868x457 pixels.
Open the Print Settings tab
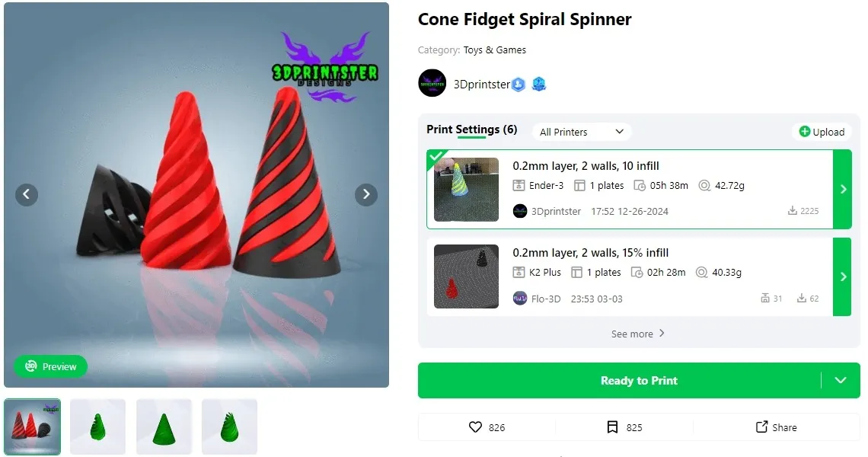[x=471, y=129]
